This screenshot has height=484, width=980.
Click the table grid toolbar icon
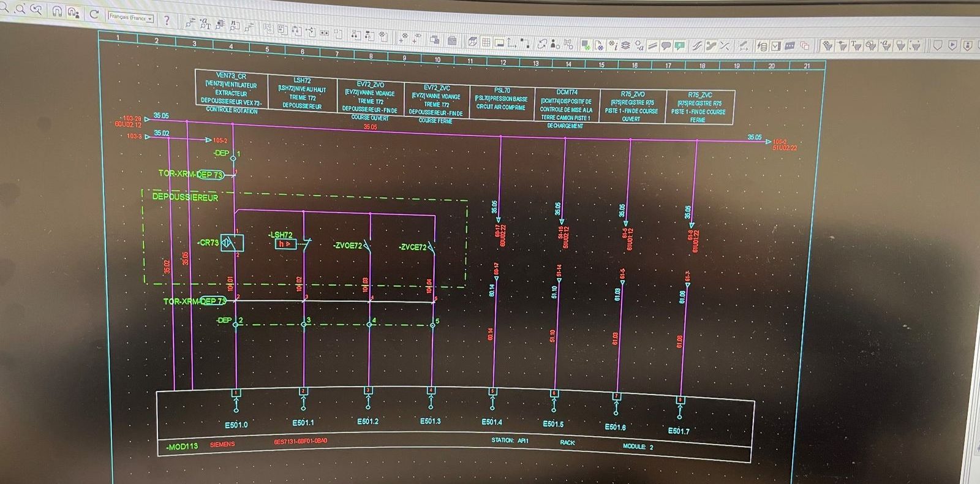[485, 42]
